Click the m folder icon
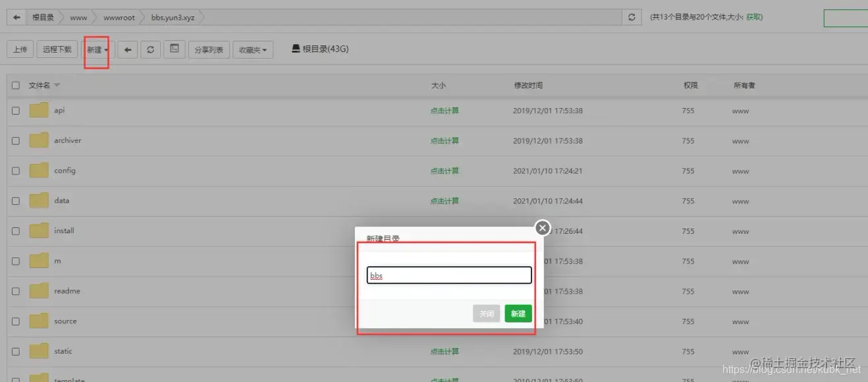The image size is (868, 382). tap(39, 261)
